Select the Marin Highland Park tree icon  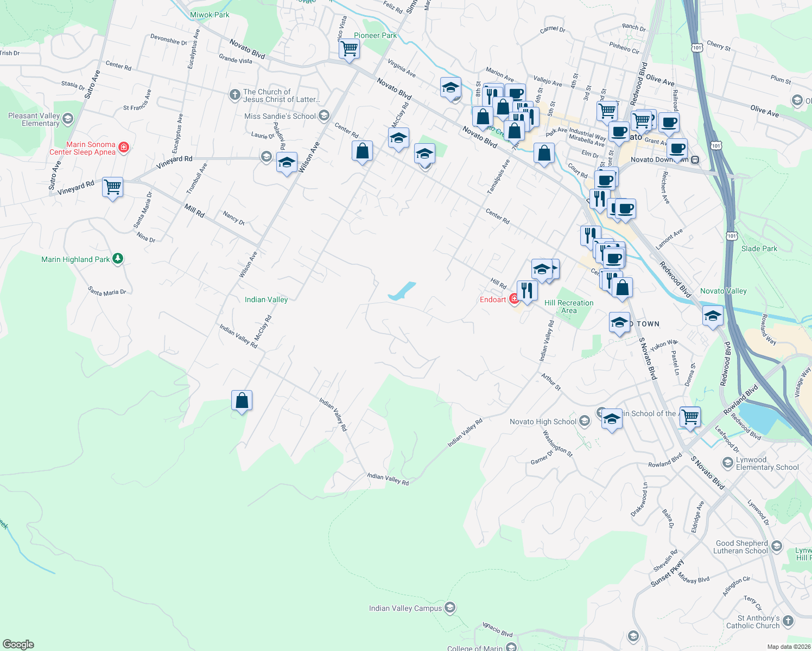click(x=117, y=258)
